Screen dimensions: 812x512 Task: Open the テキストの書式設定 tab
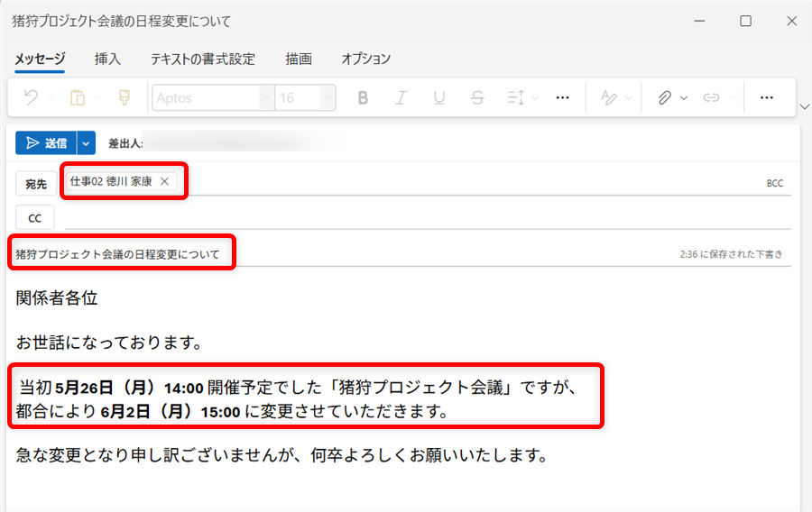[x=203, y=59]
